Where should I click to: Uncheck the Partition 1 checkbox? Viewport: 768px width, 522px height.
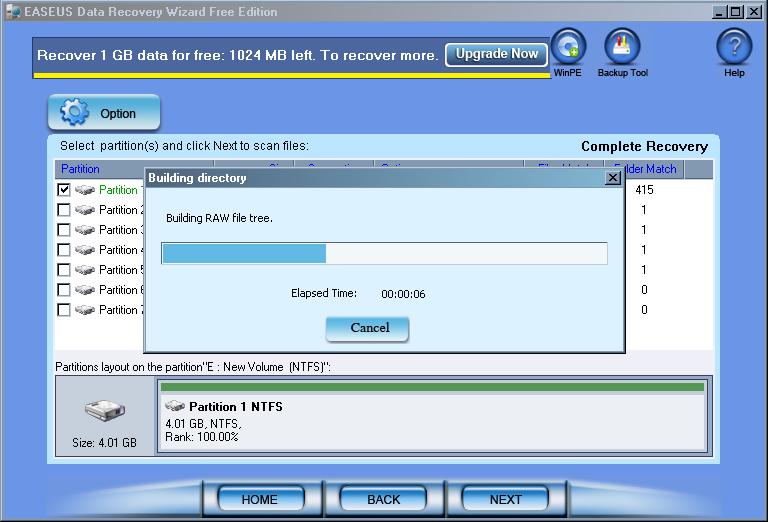pyautogui.click(x=64, y=190)
